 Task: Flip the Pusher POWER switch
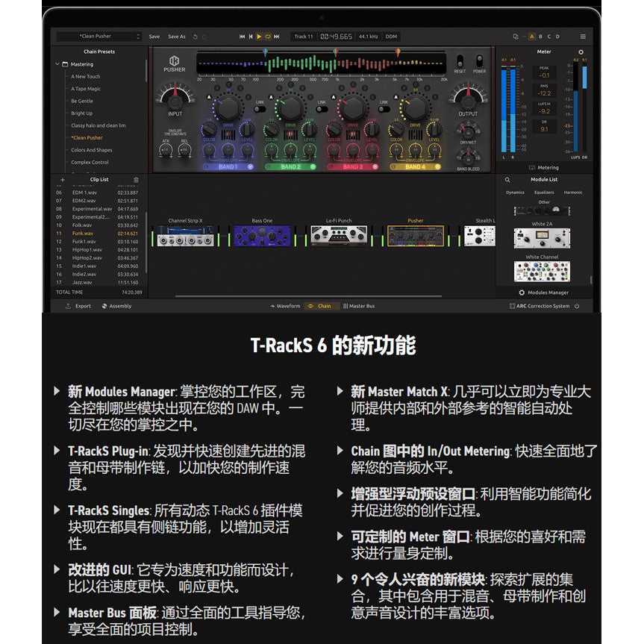[x=479, y=60]
